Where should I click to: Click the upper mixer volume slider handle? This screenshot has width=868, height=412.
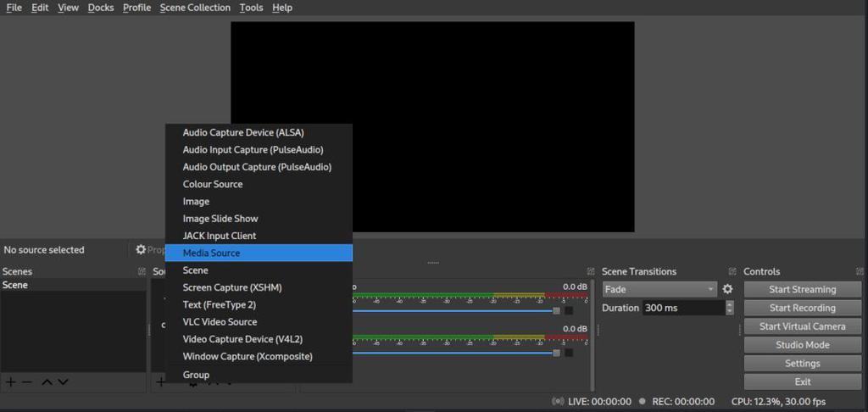tap(556, 310)
